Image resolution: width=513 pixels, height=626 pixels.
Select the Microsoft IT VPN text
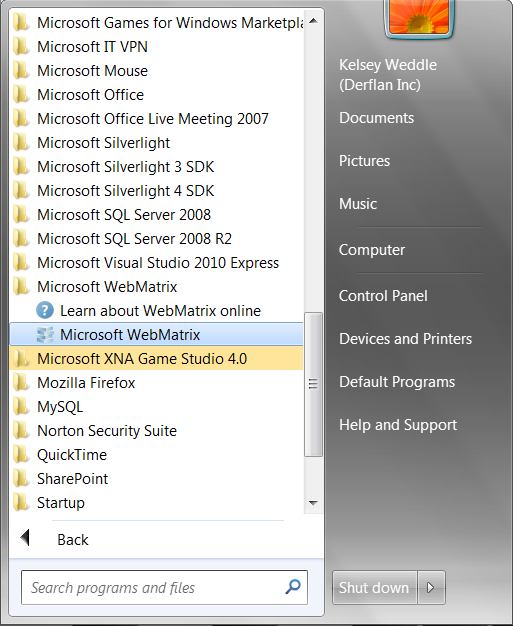(x=93, y=47)
